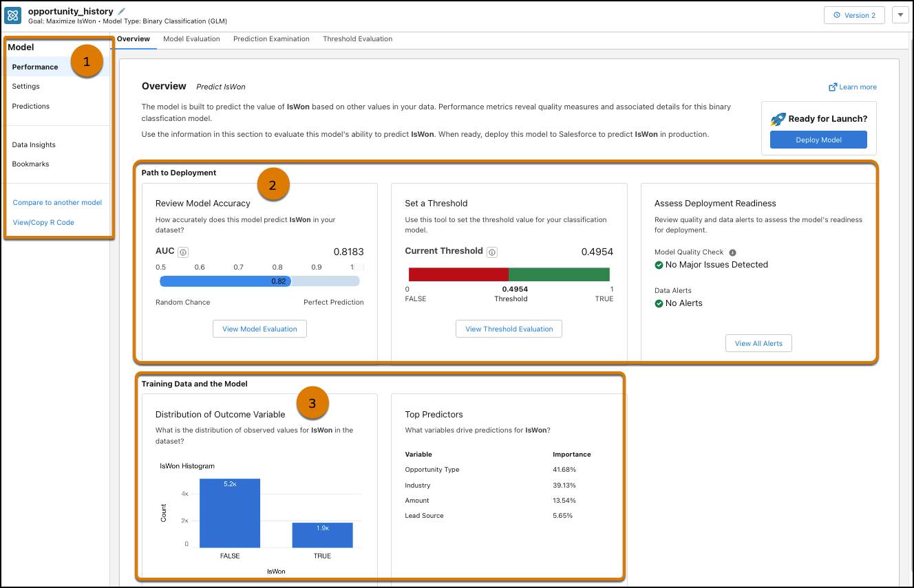This screenshot has width=914, height=588.
Task: Switch to the Model Evaluation tab
Action: click(191, 39)
